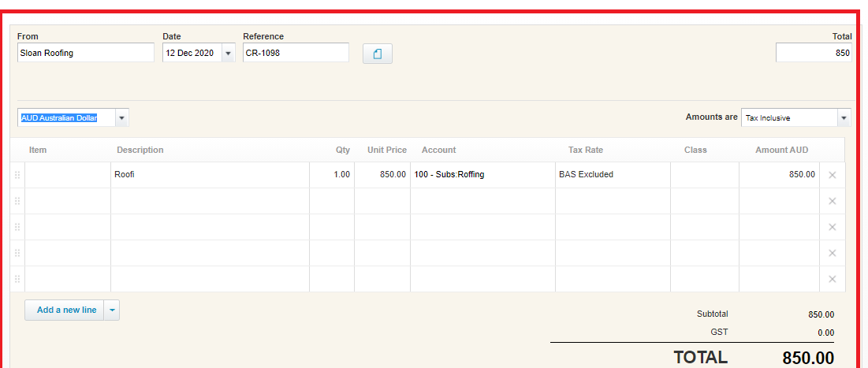868x368 pixels.
Task: Click the Reference field showing CR-1098
Action: click(296, 53)
